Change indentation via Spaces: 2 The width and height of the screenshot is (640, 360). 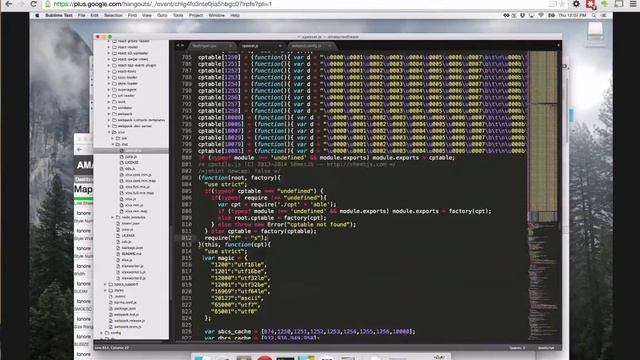pos(517,348)
